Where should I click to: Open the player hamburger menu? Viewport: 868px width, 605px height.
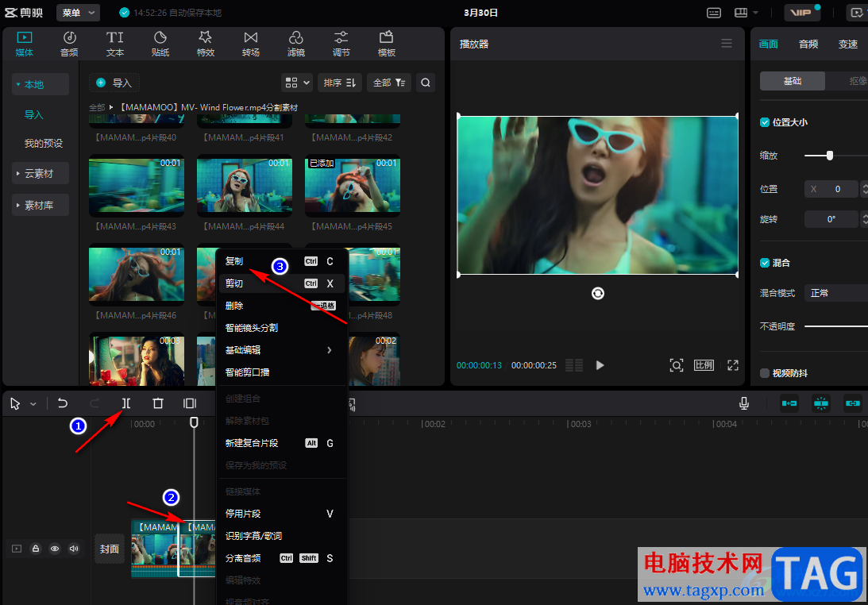tap(727, 43)
